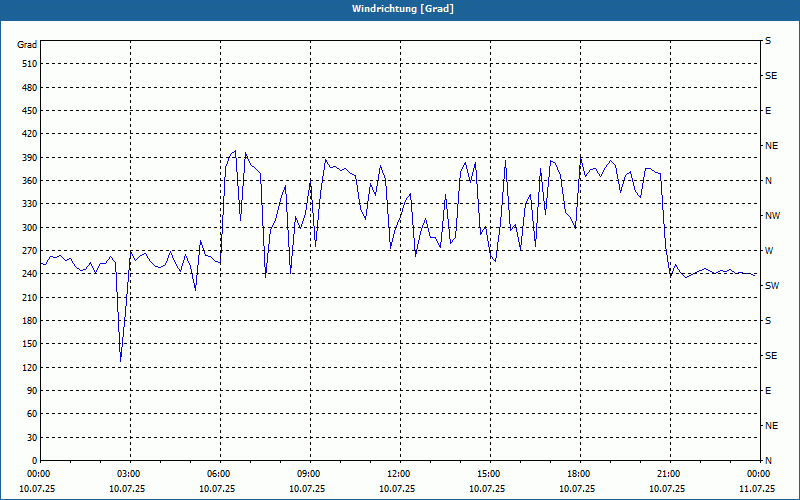
Task: Click the 03:00 time axis label
Action: pyautogui.click(x=130, y=474)
